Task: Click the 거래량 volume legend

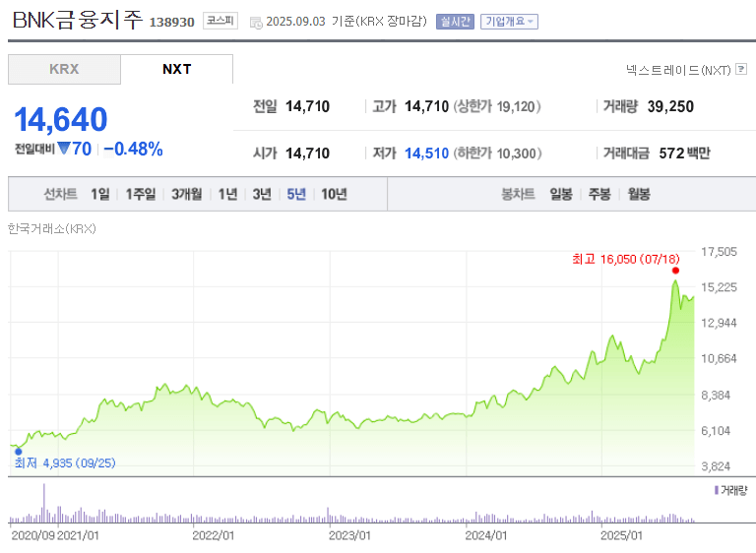Action: (730, 491)
